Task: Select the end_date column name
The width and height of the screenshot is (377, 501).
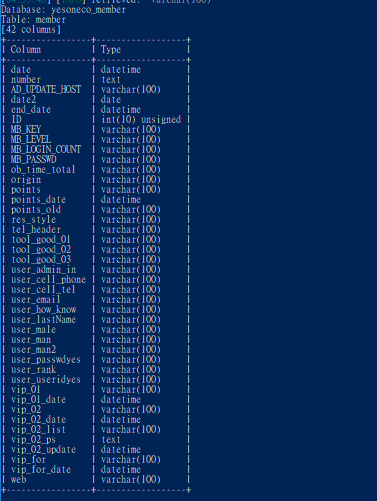Action: (x=31, y=110)
